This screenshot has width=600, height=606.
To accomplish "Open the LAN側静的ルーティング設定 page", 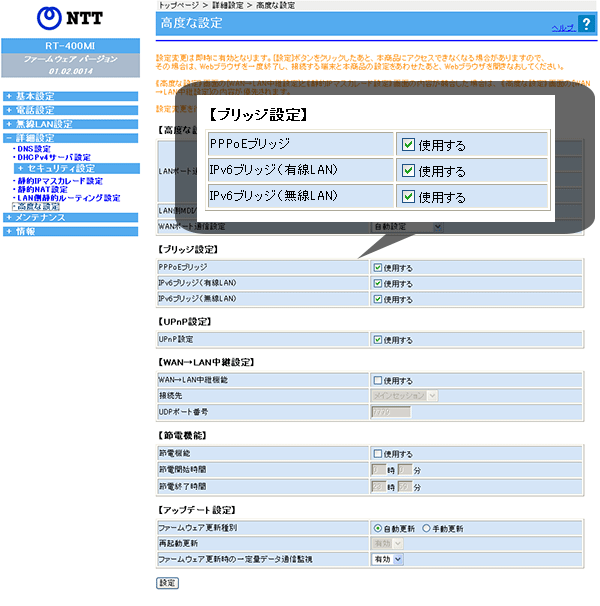I will point(69,198).
